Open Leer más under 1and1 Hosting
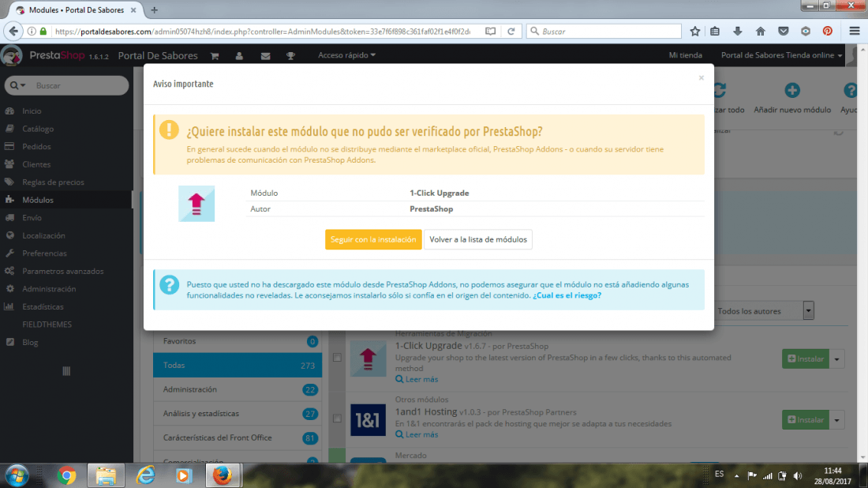The width and height of the screenshot is (868, 488). [x=417, y=435]
